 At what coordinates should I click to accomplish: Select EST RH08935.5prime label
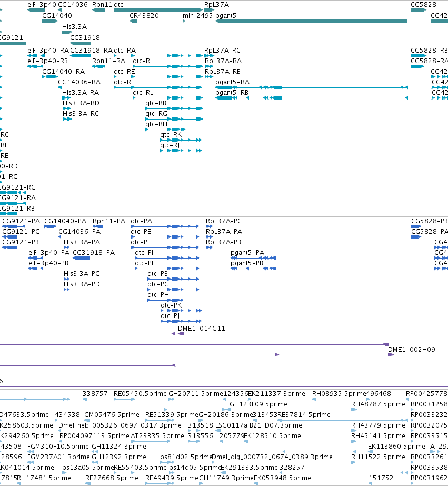(339, 394)
